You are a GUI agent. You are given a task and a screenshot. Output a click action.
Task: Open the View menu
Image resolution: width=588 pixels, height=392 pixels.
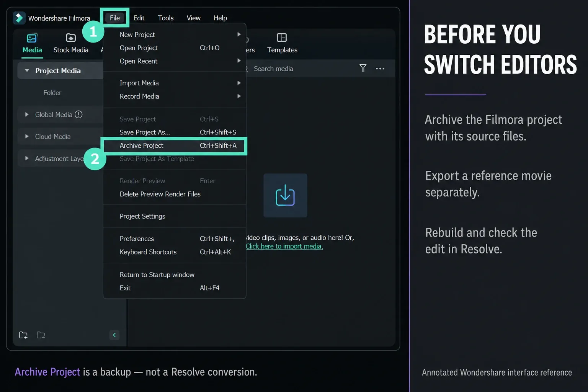pyautogui.click(x=193, y=18)
